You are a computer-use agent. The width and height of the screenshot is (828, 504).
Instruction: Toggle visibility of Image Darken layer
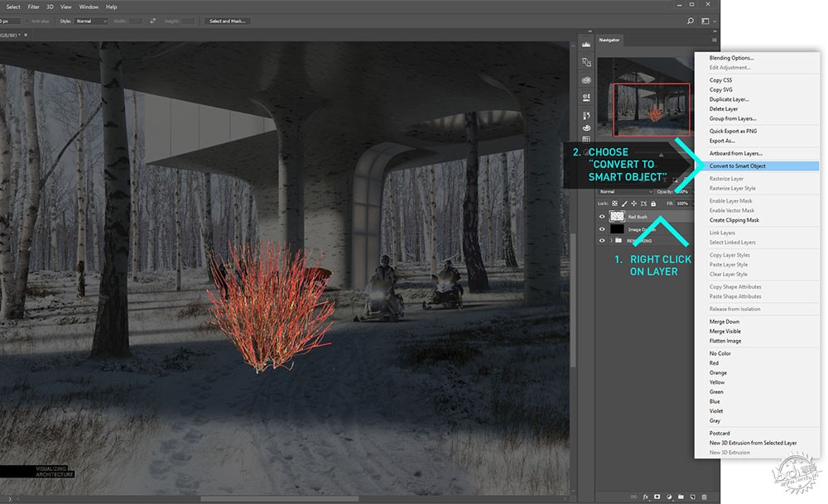click(x=601, y=229)
